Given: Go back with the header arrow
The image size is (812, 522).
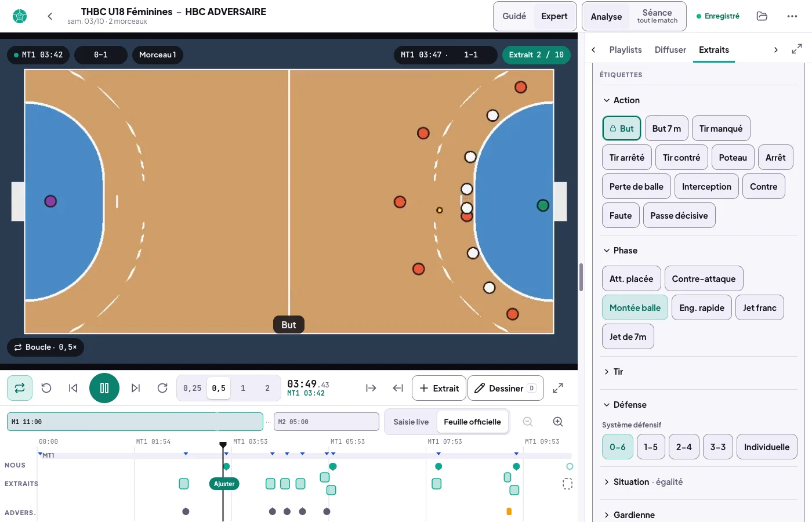Looking at the screenshot, I should click(x=50, y=16).
